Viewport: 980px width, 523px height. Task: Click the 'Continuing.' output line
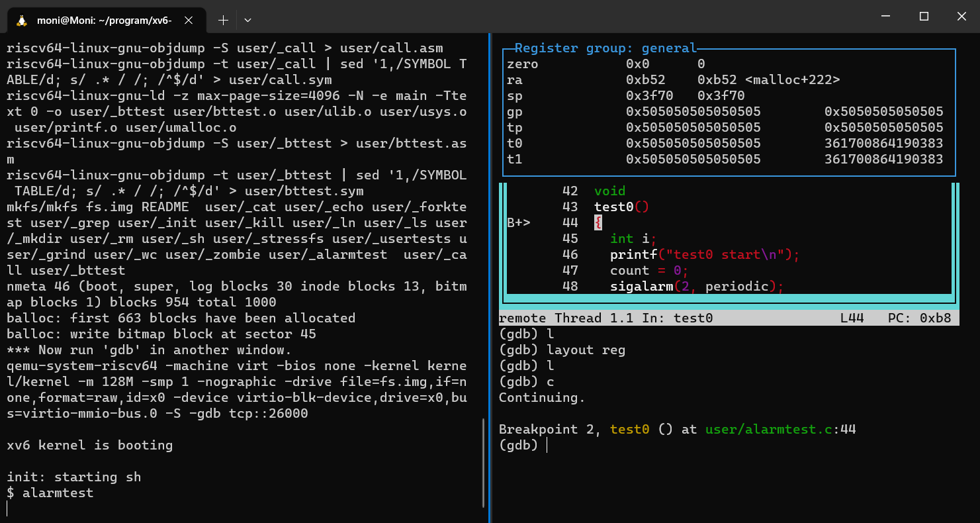(542, 398)
